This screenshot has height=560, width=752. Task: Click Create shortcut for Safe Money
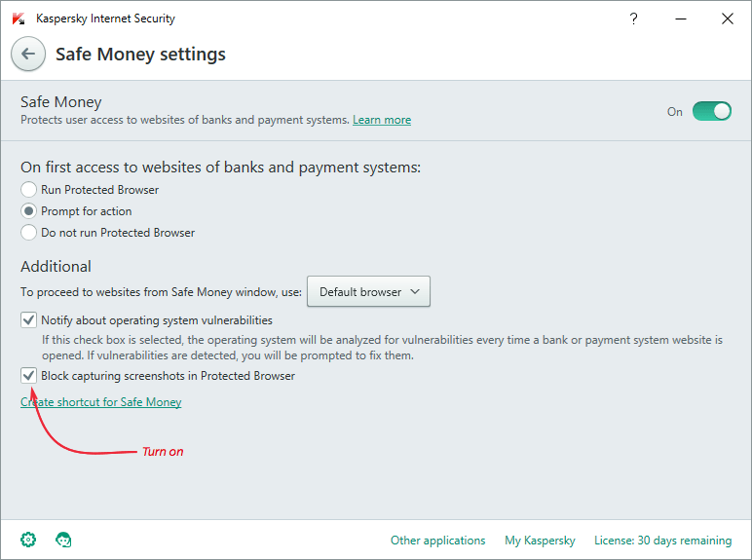100,402
